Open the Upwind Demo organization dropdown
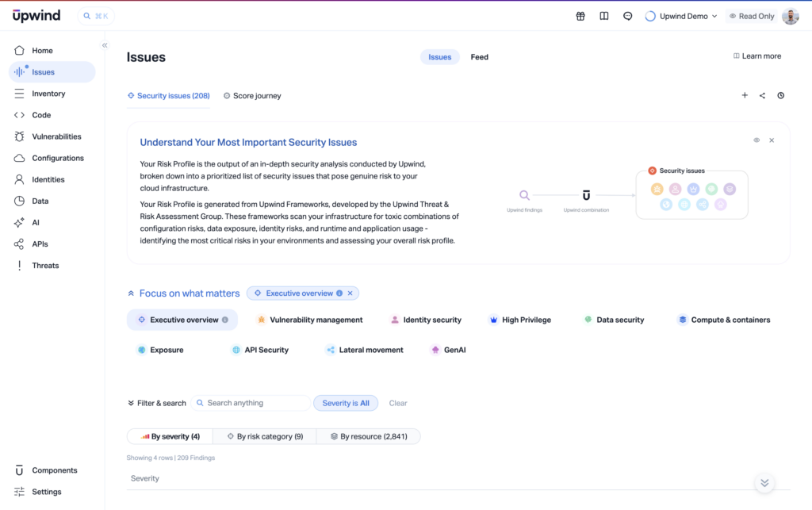Screen dimensions: 812x510 pos(682,16)
